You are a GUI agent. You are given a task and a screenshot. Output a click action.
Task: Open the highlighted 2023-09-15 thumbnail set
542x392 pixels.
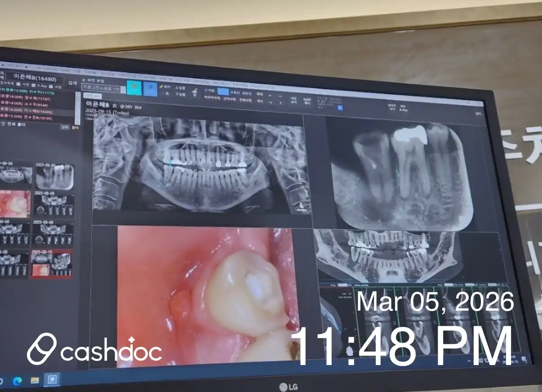tap(51, 264)
